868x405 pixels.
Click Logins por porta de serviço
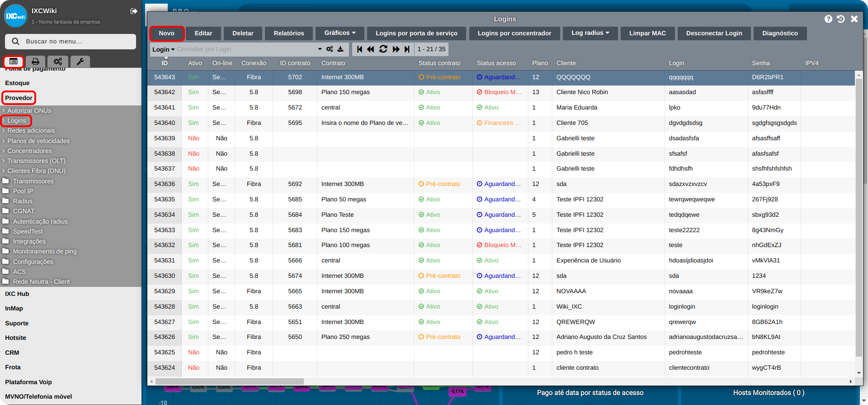click(416, 33)
